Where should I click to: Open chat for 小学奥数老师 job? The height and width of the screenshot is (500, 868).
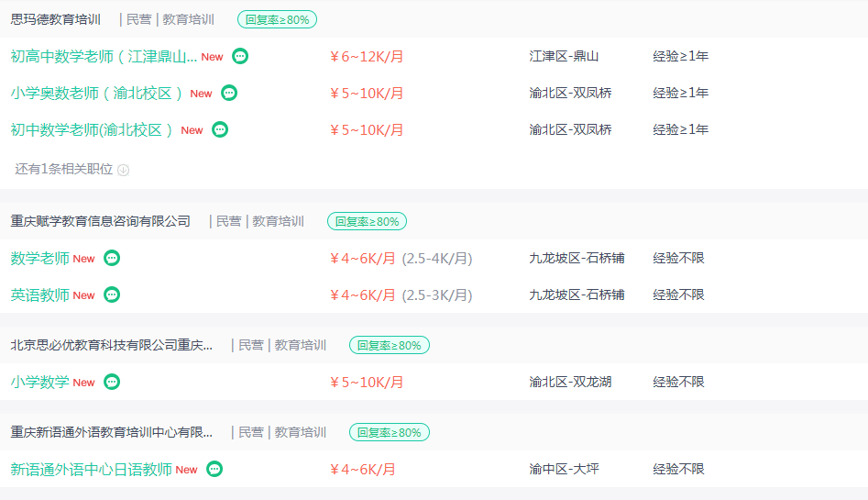(x=229, y=93)
